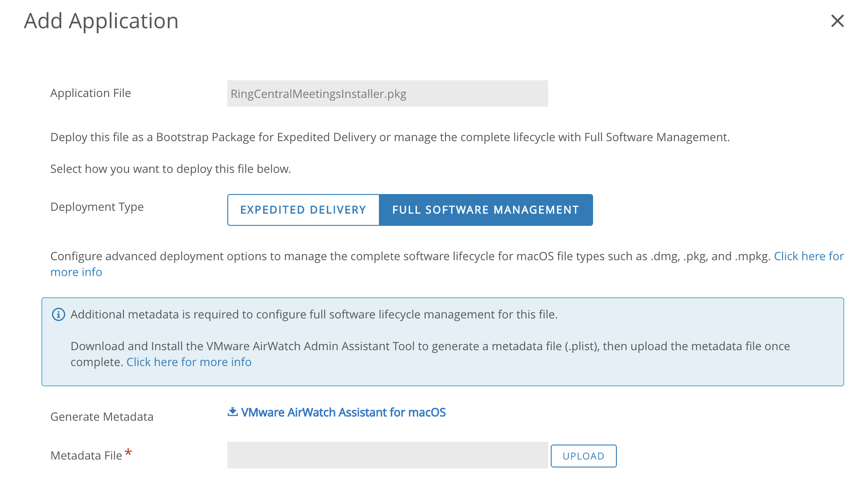
Task: Click the 'Generate Metadata' label text
Action: pos(102,417)
